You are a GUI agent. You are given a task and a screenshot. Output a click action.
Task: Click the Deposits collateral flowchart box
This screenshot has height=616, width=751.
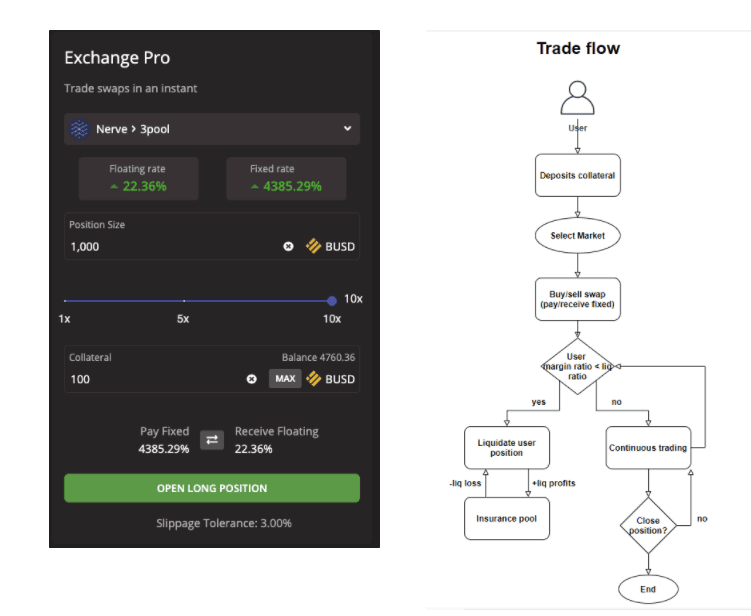(x=578, y=175)
